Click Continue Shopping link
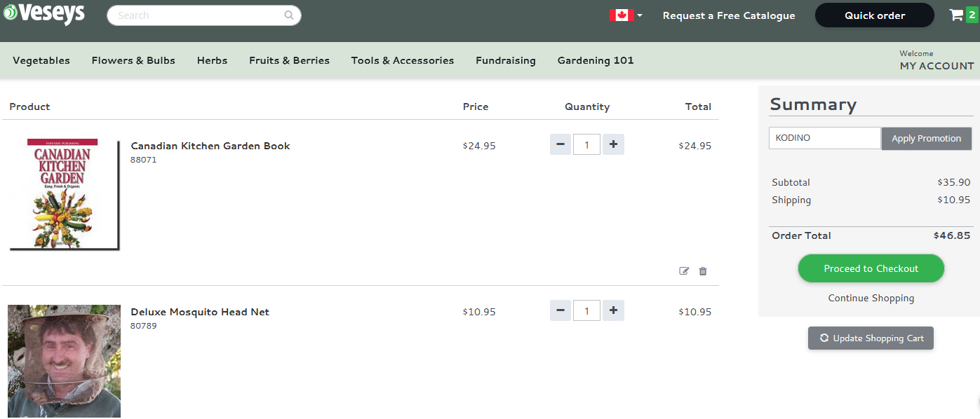This screenshot has width=980, height=419. pyautogui.click(x=871, y=298)
